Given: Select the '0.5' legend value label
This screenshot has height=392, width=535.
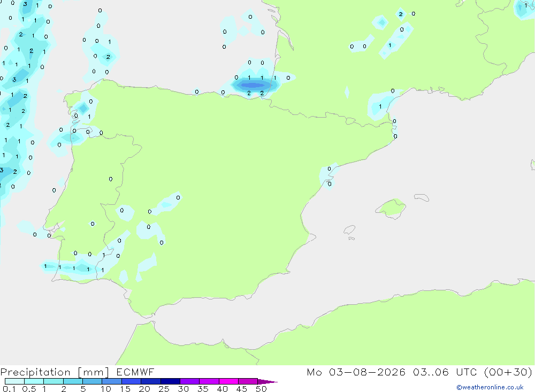Looking at the screenshot, I should pos(29,389).
